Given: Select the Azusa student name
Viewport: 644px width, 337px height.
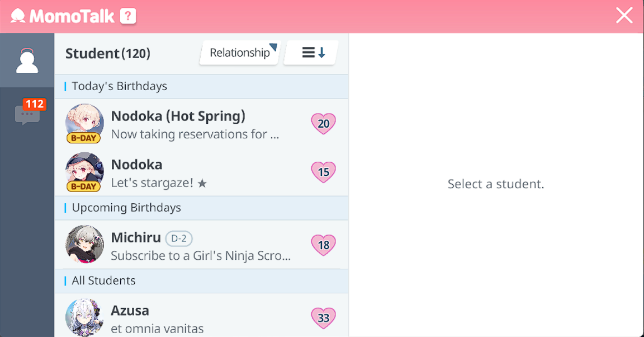Looking at the screenshot, I should 130,311.
